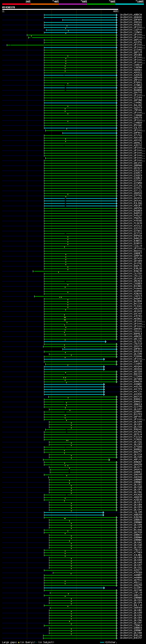Open hit label UniRef100_P28996
The image size is (146, 644).
[131, 357]
